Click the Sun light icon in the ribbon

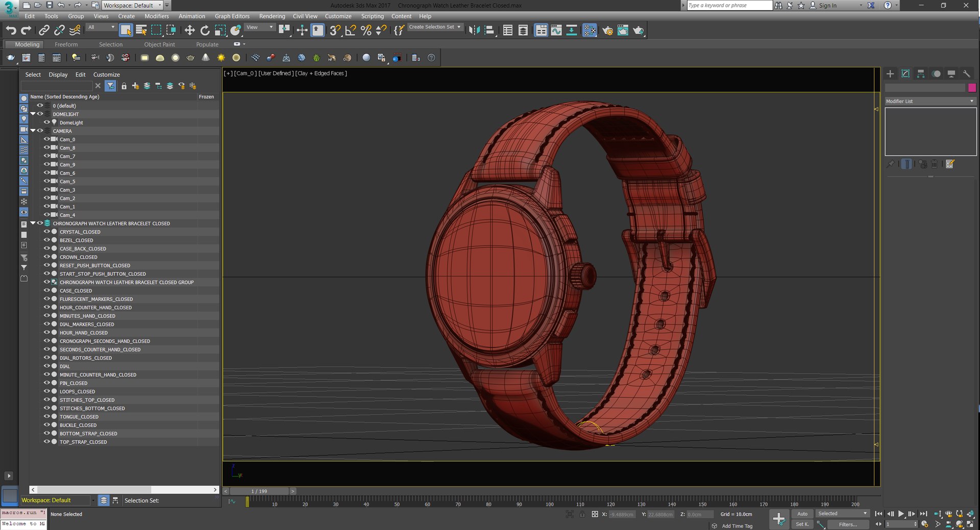click(221, 58)
